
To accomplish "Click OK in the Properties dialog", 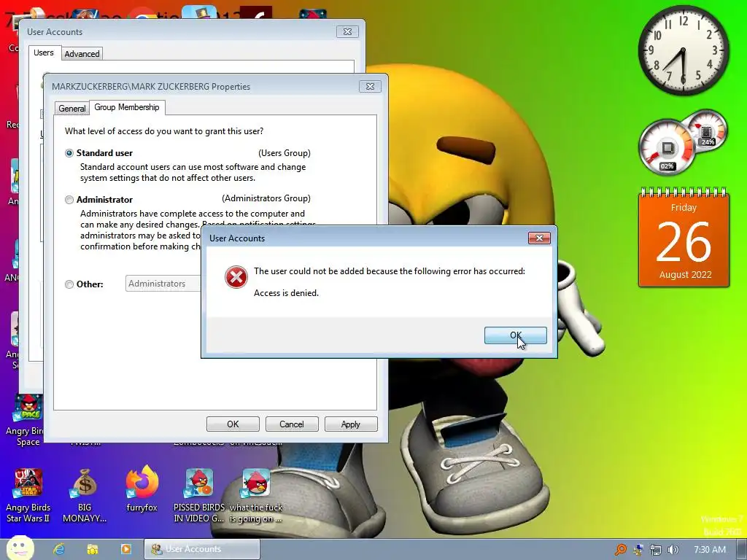I will click(x=233, y=424).
